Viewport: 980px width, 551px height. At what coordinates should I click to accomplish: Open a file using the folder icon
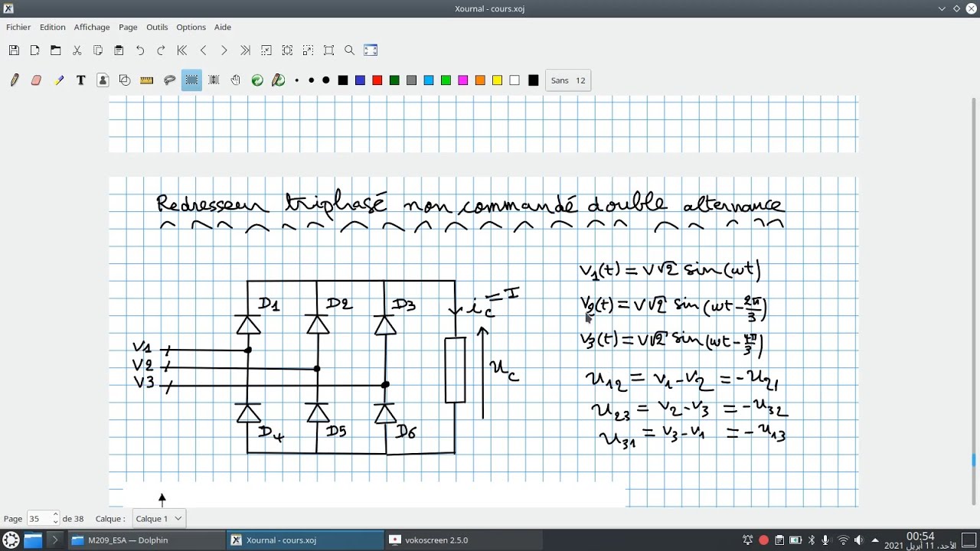point(56,51)
